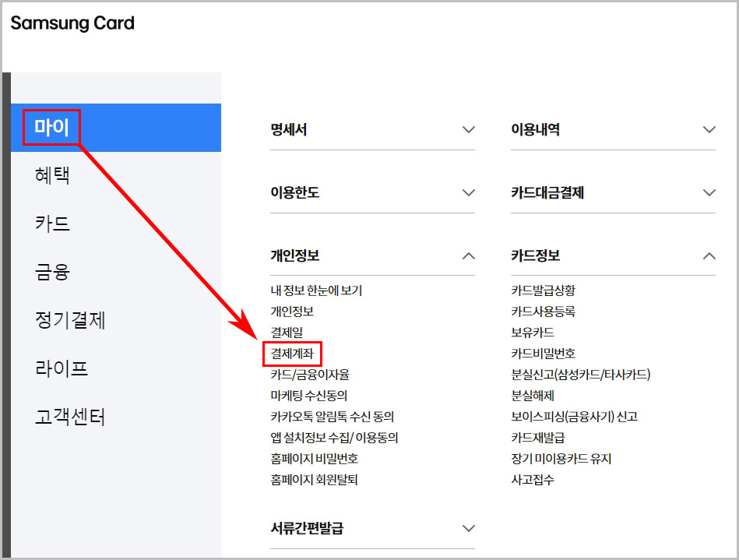739x560 pixels.
Task: Click the 결제계좌 payment account link
Action: tap(292, 353)
